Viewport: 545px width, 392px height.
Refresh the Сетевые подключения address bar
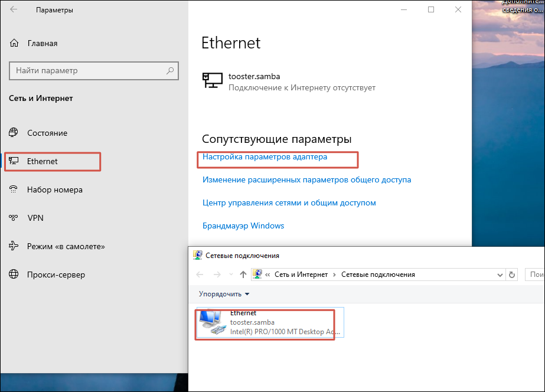tap(513, 275)
